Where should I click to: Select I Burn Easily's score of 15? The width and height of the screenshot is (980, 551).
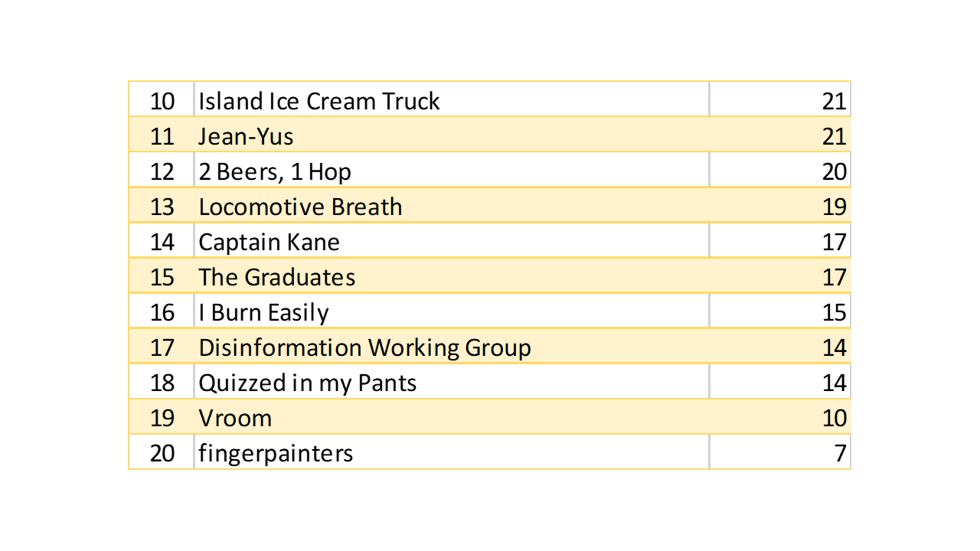pos(834,312)
